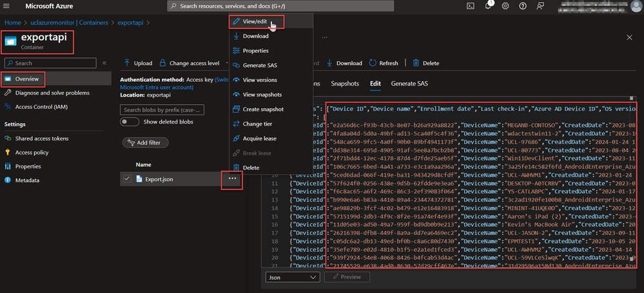The image size is (644, 293).
Task: Focus the global search resources box
Action: tap(280, 6)
